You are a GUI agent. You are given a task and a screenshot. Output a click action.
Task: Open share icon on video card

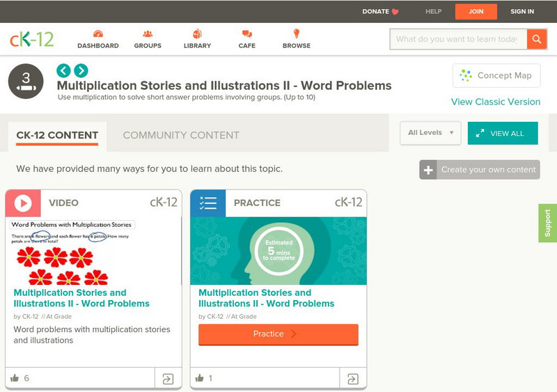click(168, 379)
